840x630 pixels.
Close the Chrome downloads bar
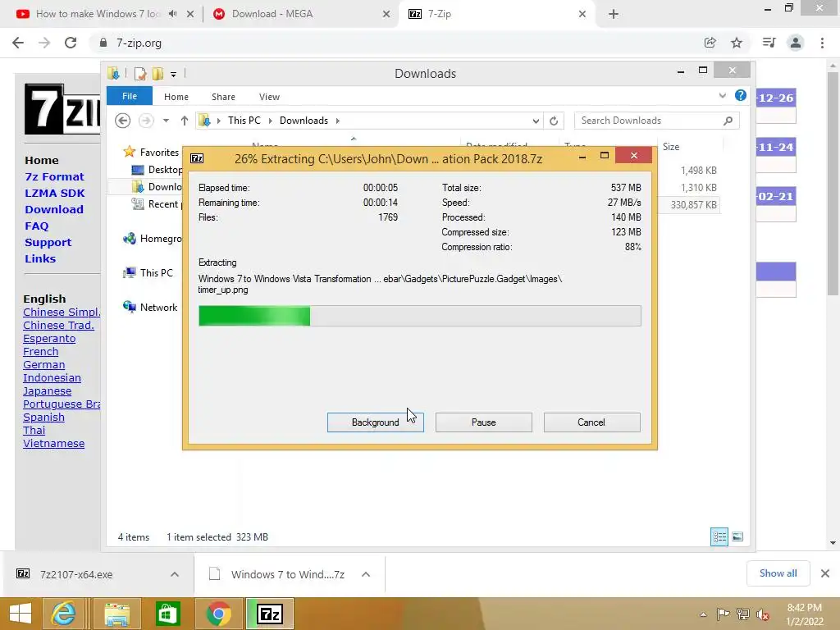825,573
